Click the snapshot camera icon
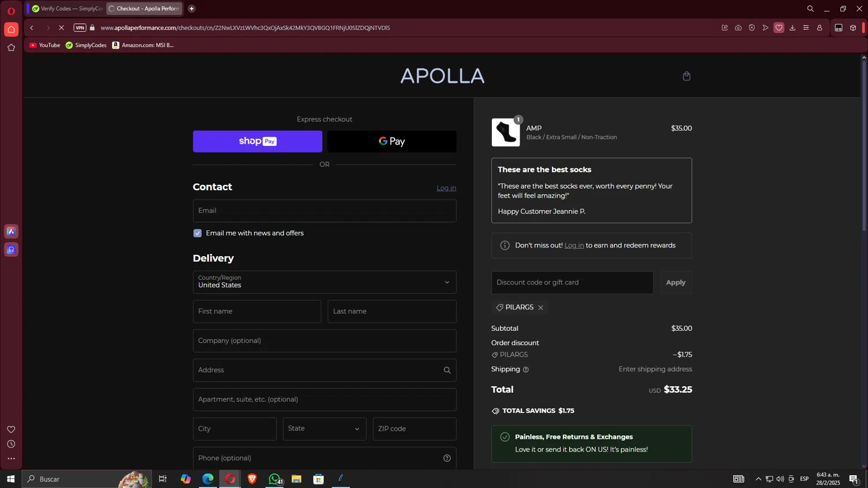 [x=738, y=28]
